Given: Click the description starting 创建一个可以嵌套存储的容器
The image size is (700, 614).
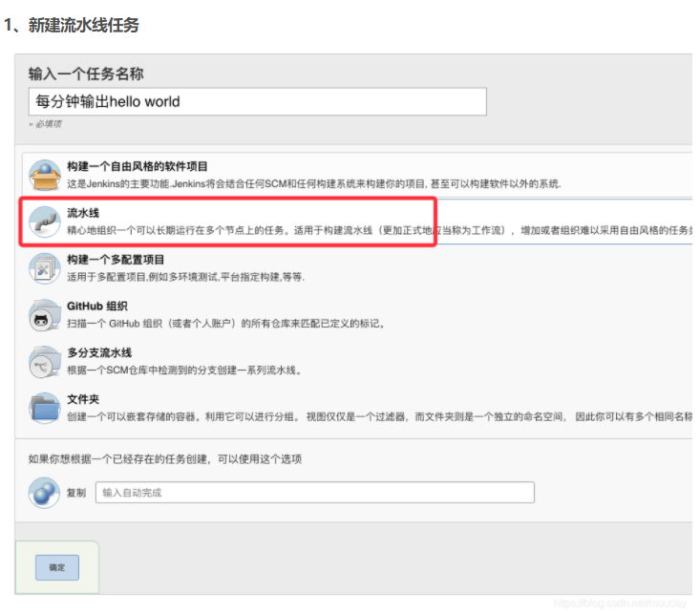Looking at the screenshot, I should pos(379,417).
